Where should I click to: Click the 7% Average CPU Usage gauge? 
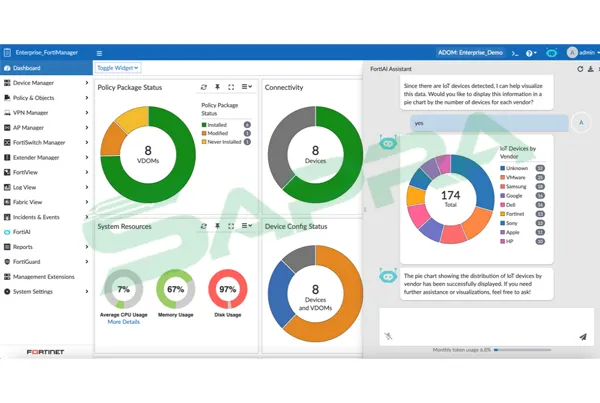coord(124,289)
